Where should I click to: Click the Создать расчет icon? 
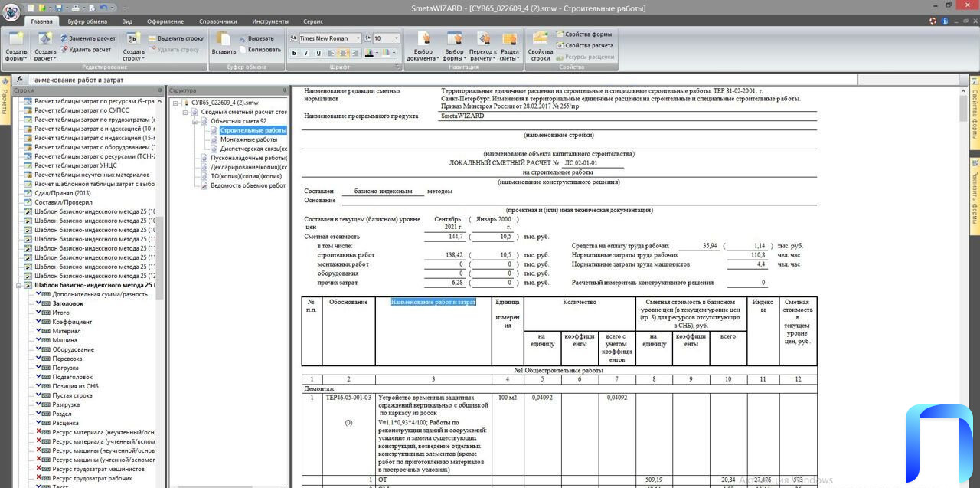[x=45, y=38]
